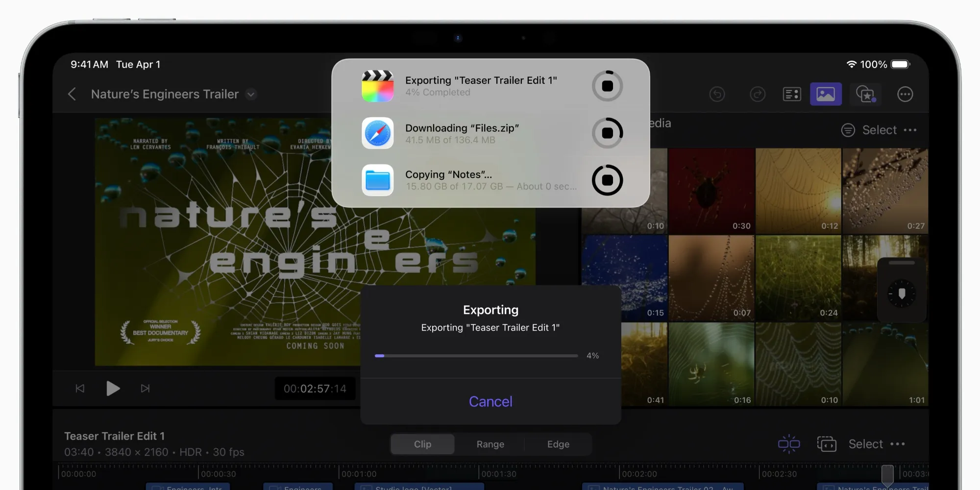Open the circled ellipsis more menu
Screen dimensions: 980x490
(x=905, y=94)
